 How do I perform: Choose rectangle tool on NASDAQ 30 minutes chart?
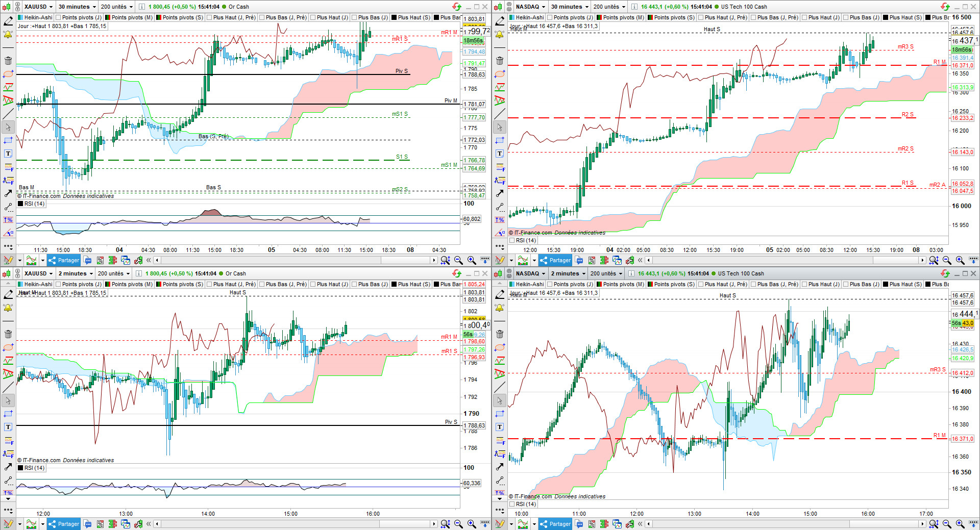coord(500,140)
